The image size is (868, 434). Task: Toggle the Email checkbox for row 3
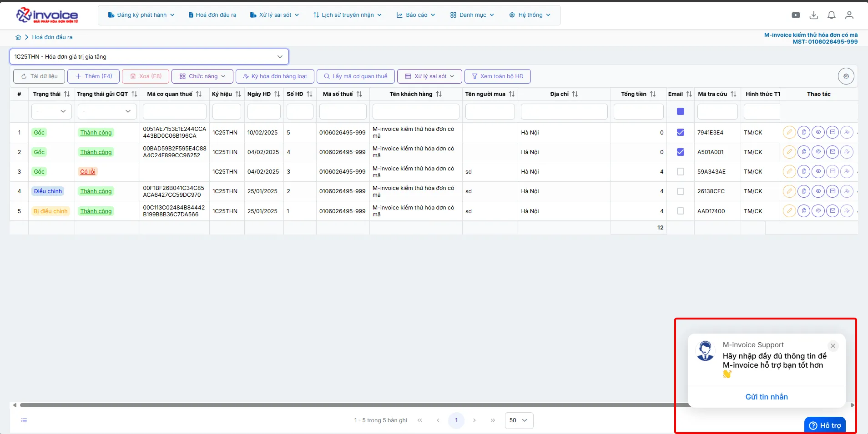tap(680, 172)
